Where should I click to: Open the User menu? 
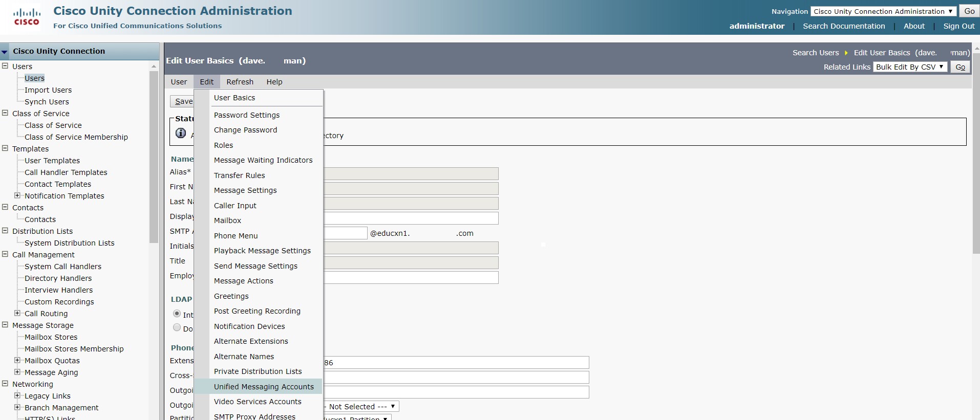(x=179, y=82)
